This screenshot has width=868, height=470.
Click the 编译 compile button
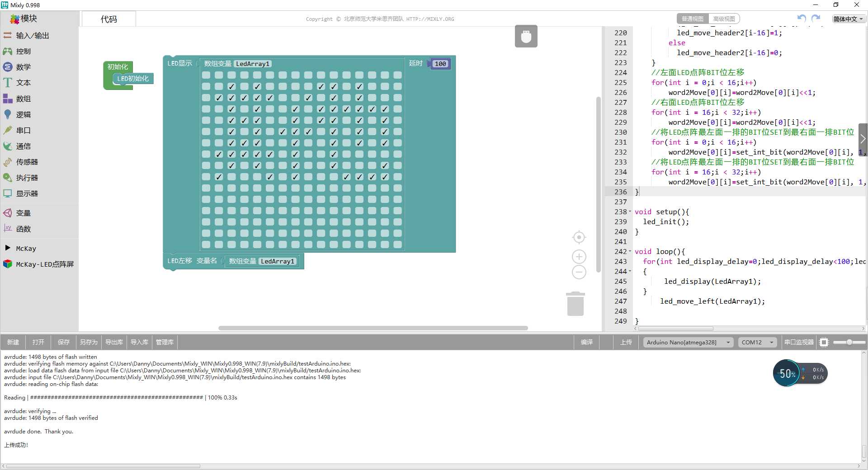coord(587,342)
